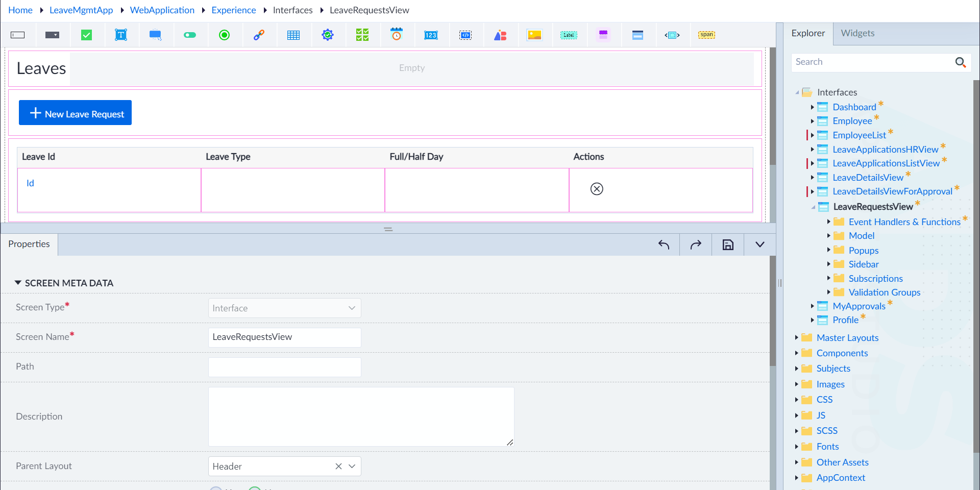Select the radio button widget icon
The image size is (980, 490).
click(x=224, y=35)
